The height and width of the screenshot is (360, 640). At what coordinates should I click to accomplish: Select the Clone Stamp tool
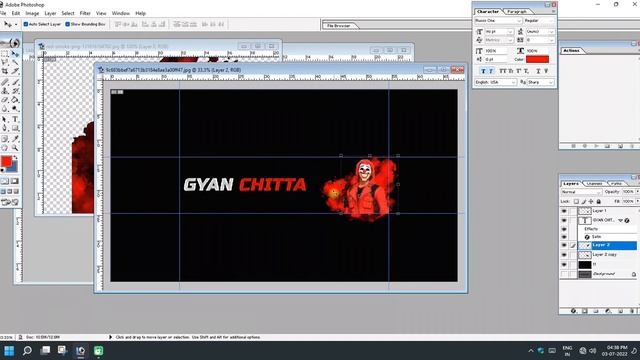(5, 91)
